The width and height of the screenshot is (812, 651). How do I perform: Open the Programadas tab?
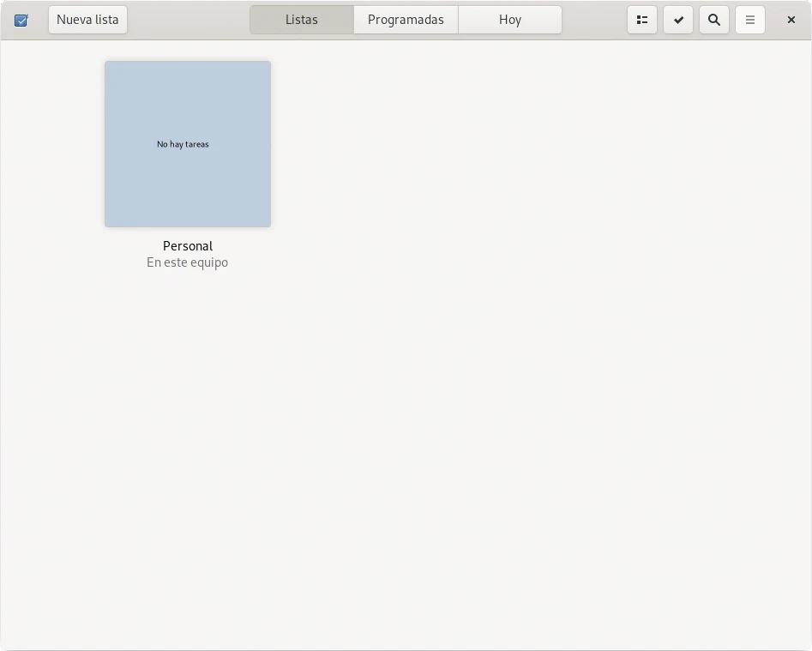tap(406, 20)
